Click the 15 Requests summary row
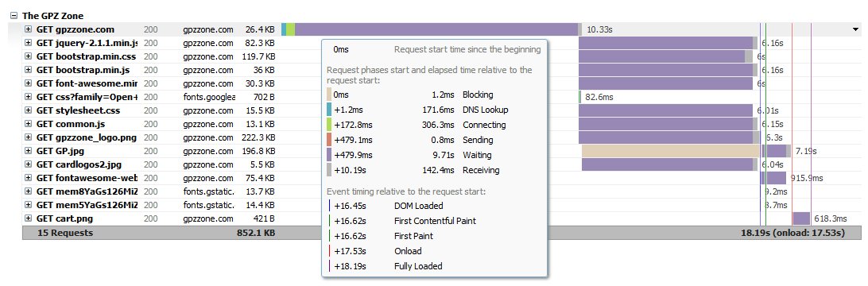Screen dimensions: 868x286 [442, 233]
